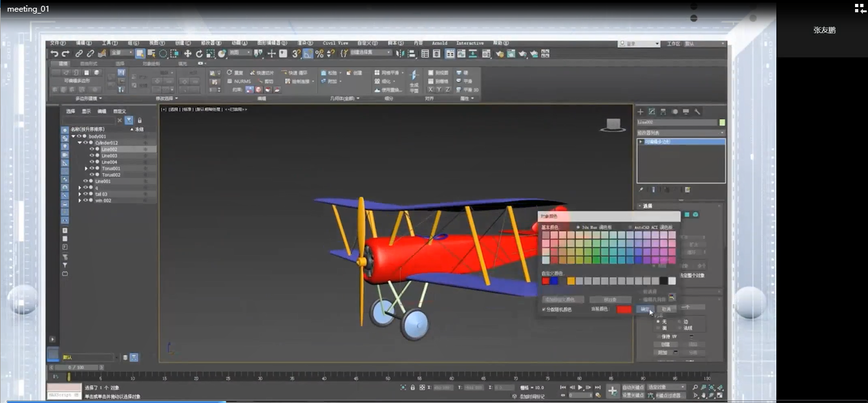Screen dimensions: 868x403
Task: Click the Percent Snap icon
Action: [319, 54]
